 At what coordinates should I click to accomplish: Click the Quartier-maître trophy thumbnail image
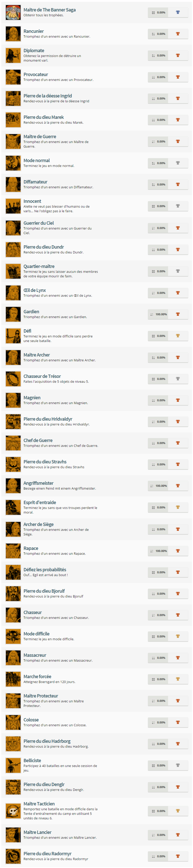pyautogui.click(x=13, y=271)
